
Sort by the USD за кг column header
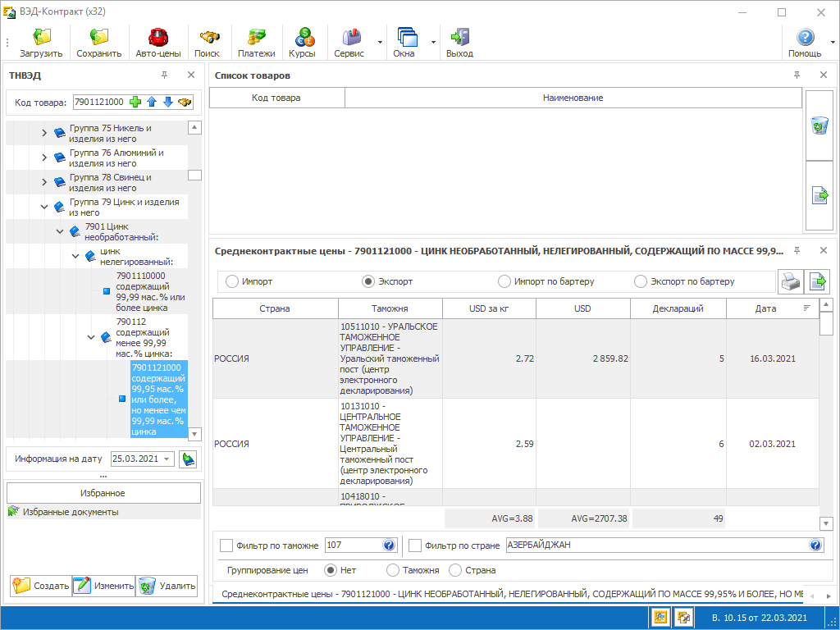click(x=489, y=308)
